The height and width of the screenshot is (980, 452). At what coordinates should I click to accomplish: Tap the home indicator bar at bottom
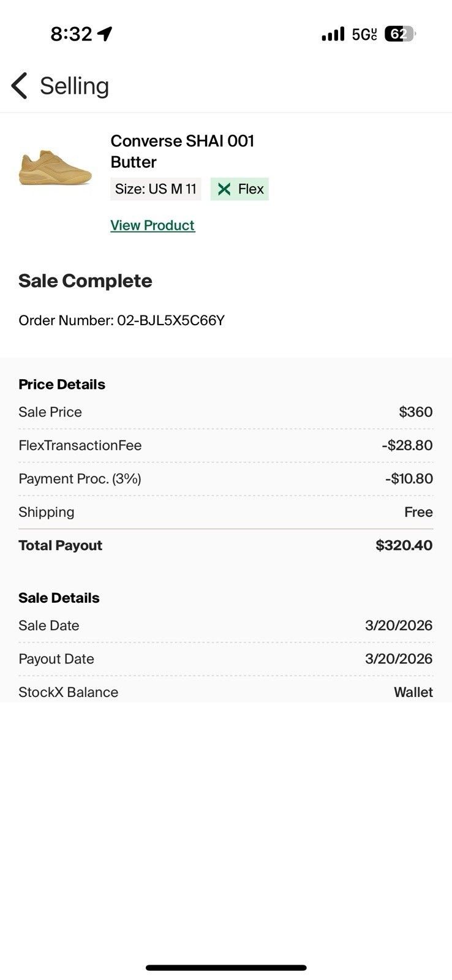226,968
